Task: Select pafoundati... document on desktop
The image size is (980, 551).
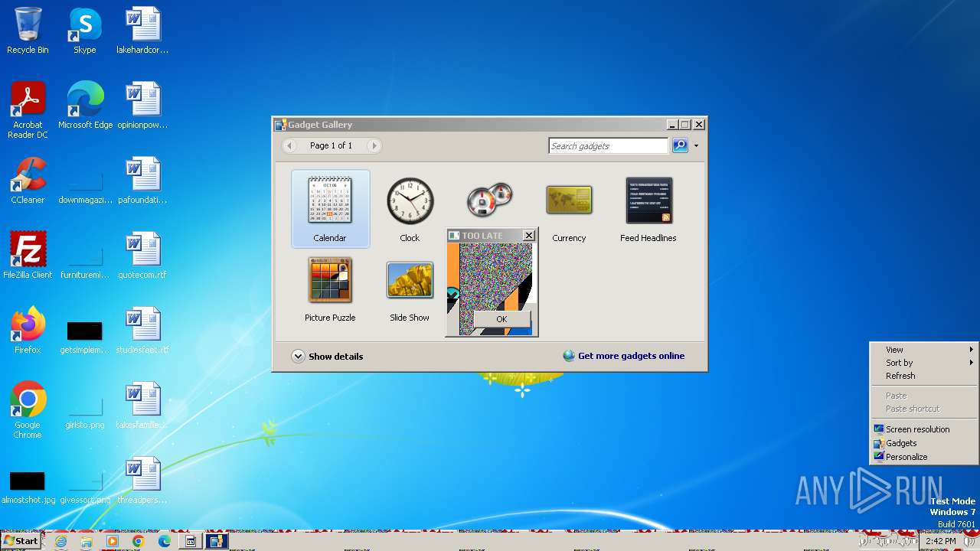Action: click(x=142, y=181)
